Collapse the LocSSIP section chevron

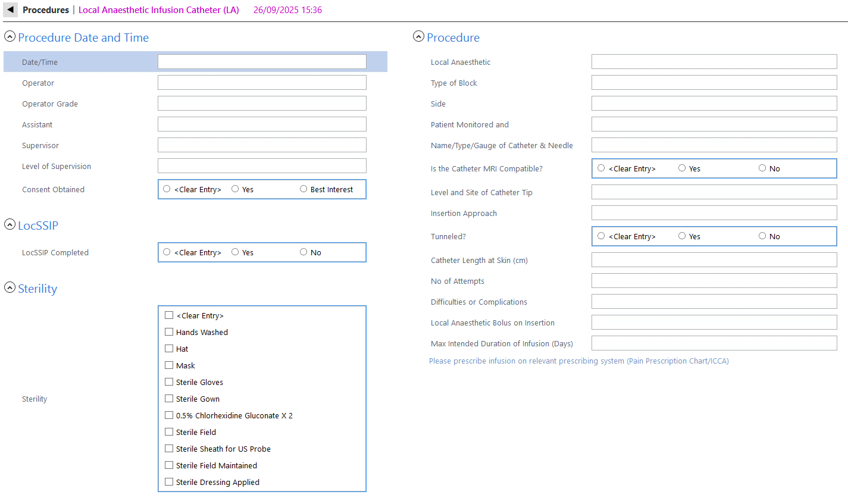click(x=10, y=224)
